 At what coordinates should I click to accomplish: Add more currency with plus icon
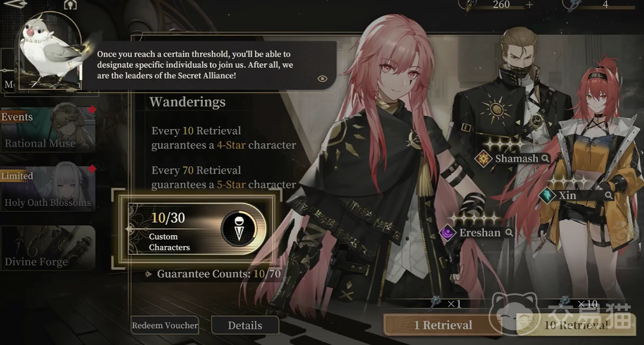[x=529, y=4]
